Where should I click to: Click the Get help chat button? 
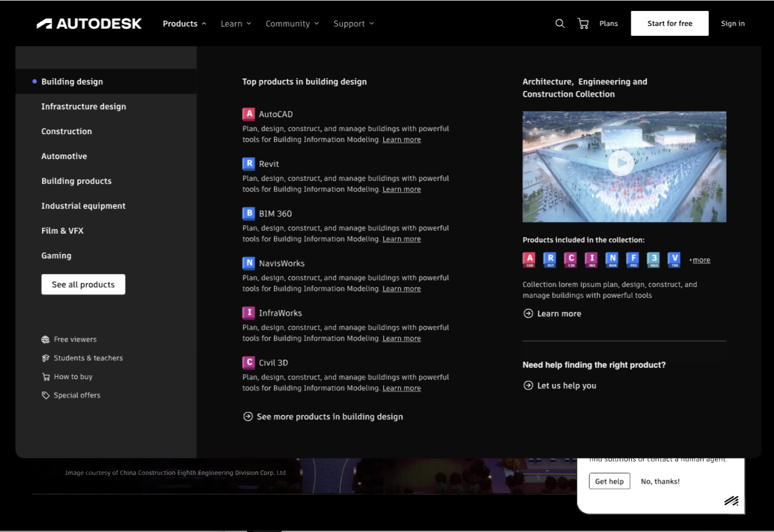point(609,481)
